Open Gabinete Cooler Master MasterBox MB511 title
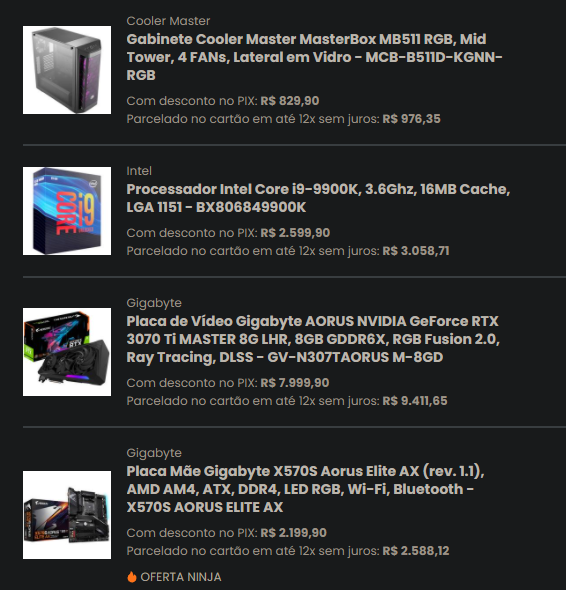 click(314, 57)
